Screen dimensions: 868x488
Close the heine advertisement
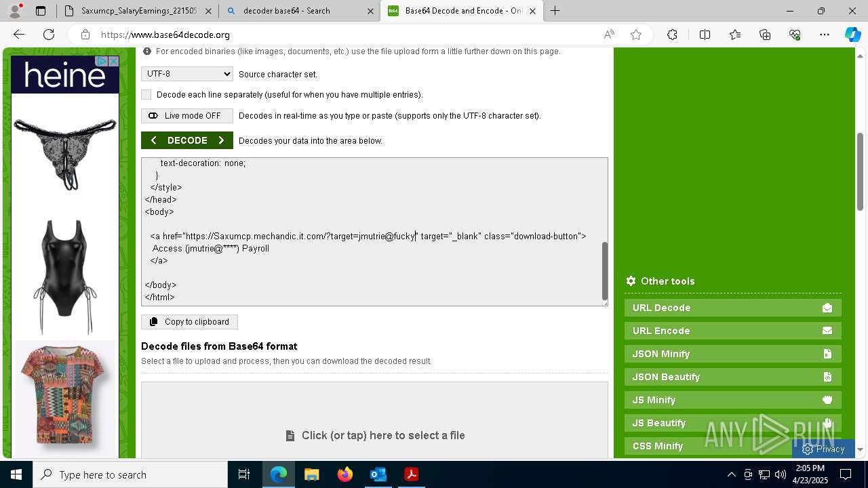coord(114,61)
